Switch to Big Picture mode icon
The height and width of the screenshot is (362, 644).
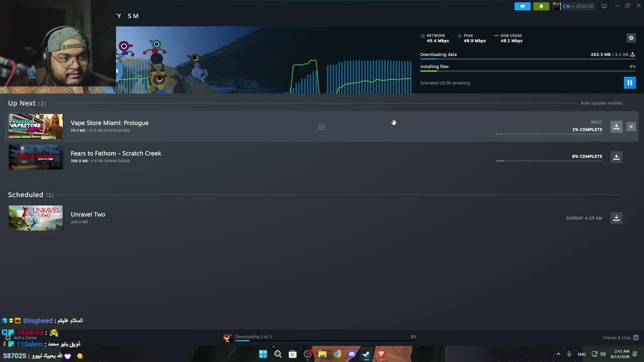[x=604, y=6]
